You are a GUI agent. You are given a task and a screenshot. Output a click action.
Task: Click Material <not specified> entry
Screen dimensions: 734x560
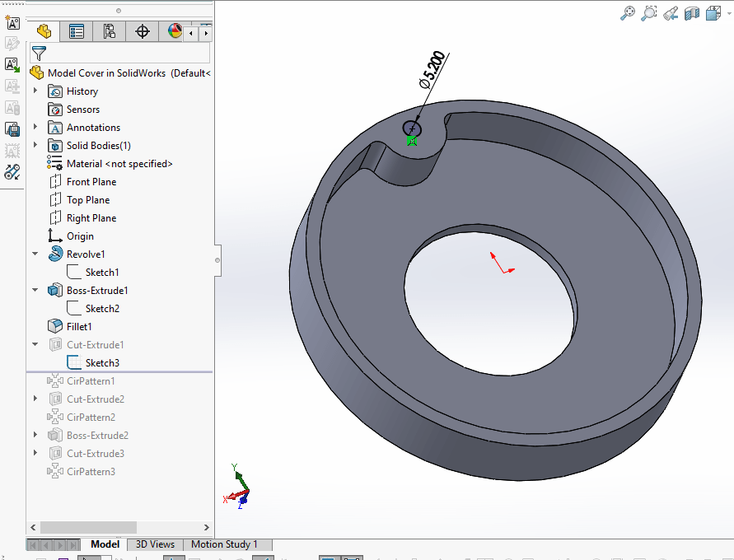[119, 164]
